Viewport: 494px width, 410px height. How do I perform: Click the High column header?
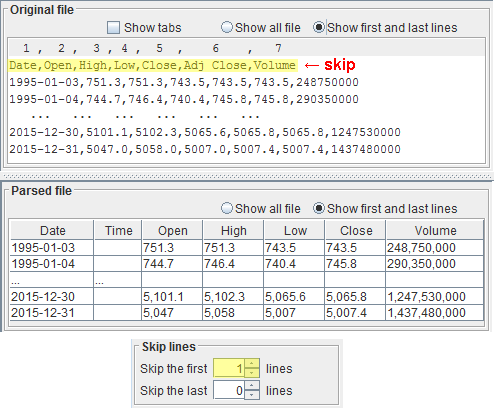coord(233,230)
